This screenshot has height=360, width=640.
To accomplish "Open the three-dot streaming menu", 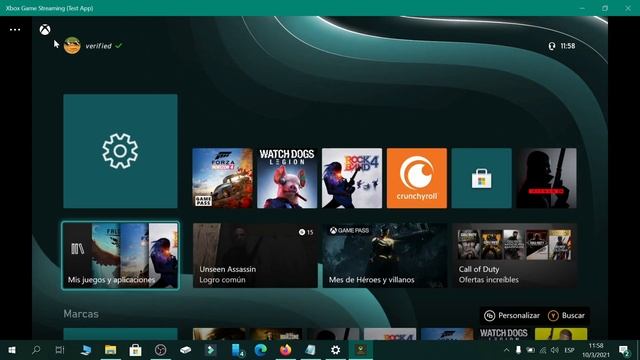I will [15, 30].
